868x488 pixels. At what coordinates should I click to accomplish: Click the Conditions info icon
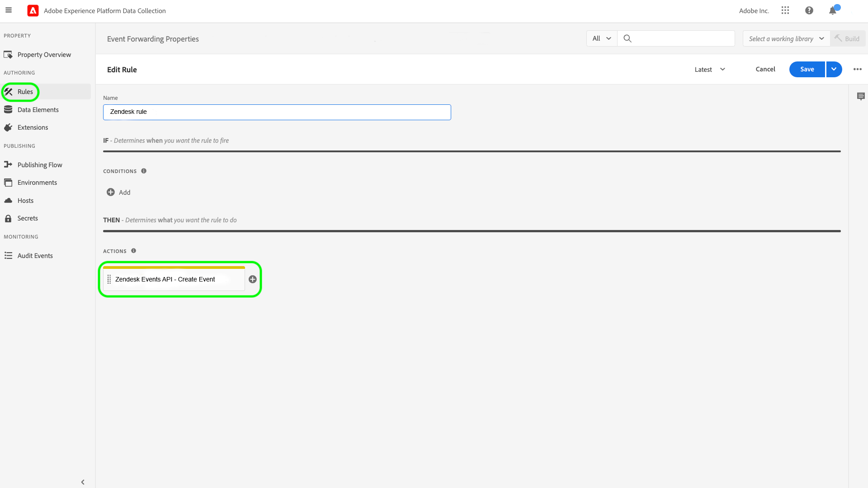pyautogui.click(x=144, y=171)
